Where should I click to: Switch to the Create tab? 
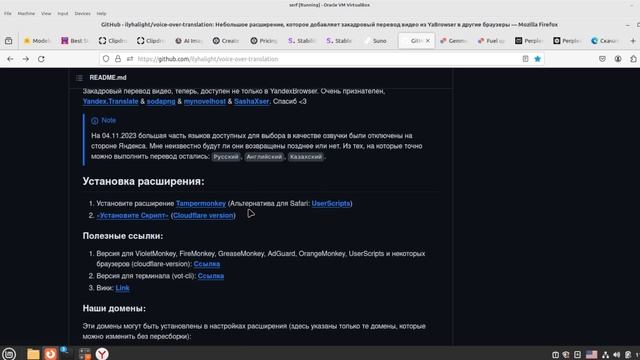[x=226, y=41]
